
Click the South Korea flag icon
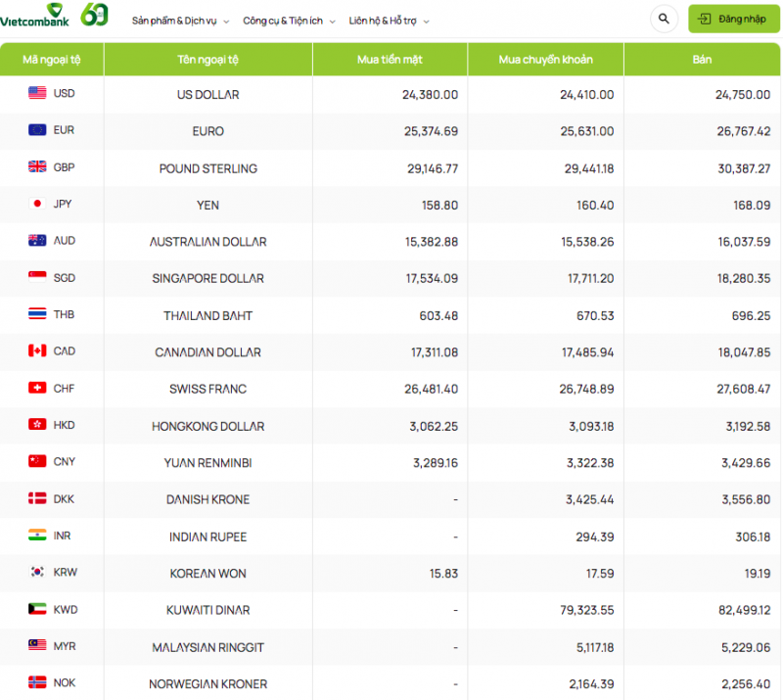click(37, 573)
